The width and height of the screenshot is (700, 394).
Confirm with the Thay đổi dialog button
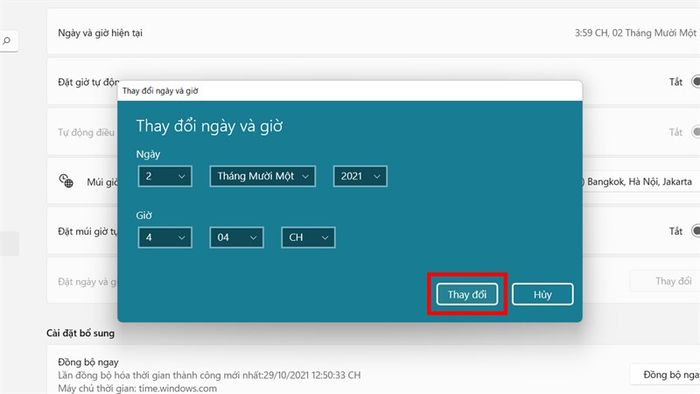coord(467,294)
